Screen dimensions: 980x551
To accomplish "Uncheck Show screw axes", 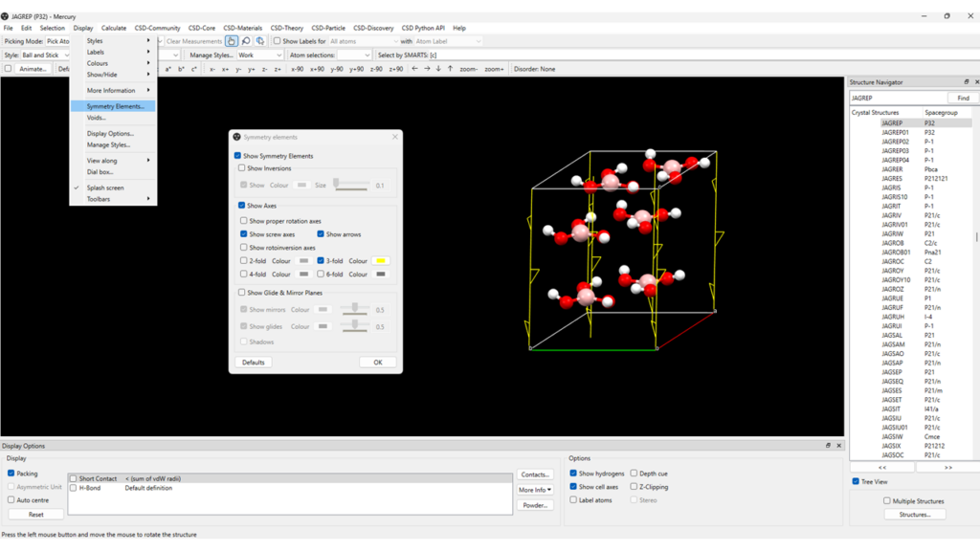I will pos(243,234).
